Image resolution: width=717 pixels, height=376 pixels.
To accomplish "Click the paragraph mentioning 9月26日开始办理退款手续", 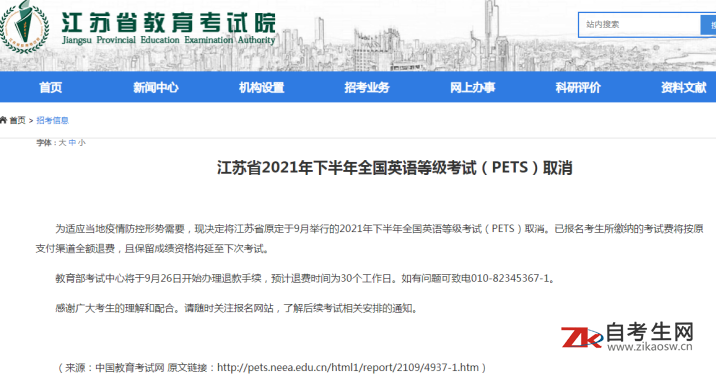I will (x=306, y=278).
